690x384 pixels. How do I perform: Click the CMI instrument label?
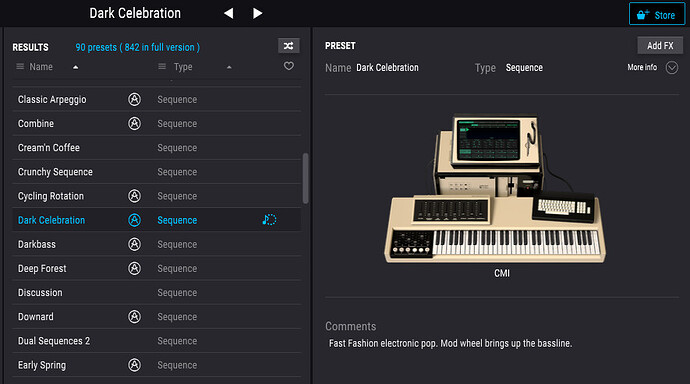click(x=502, y=273)
